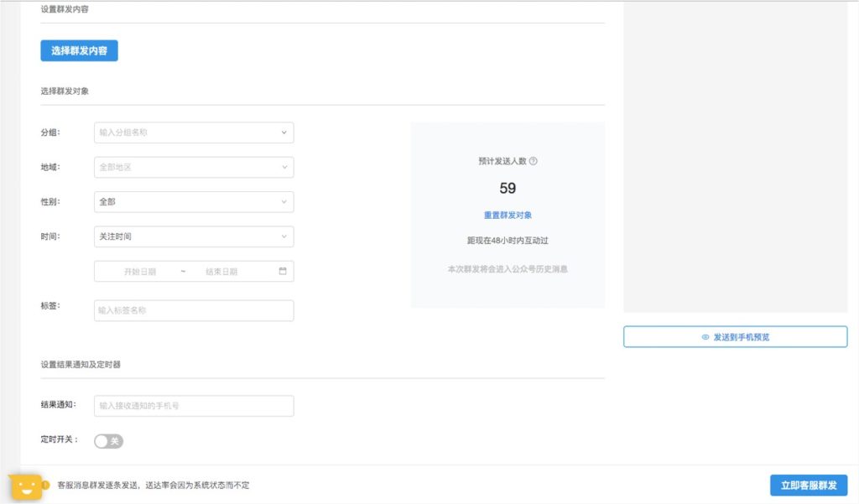Screen dimensions: 859x504
Task: Focus the 结果通知 phone number input
Action: 194,406
